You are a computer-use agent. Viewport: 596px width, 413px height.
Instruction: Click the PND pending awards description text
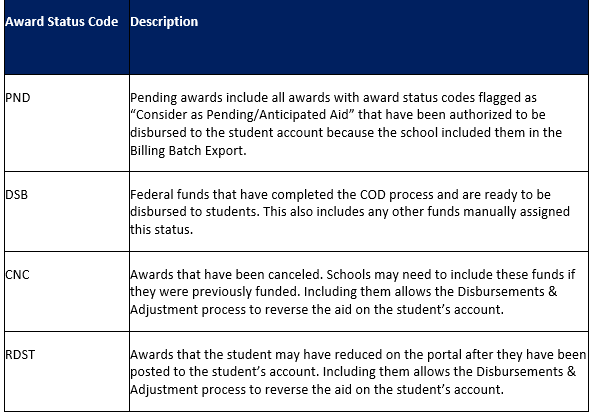coord(346,124)
